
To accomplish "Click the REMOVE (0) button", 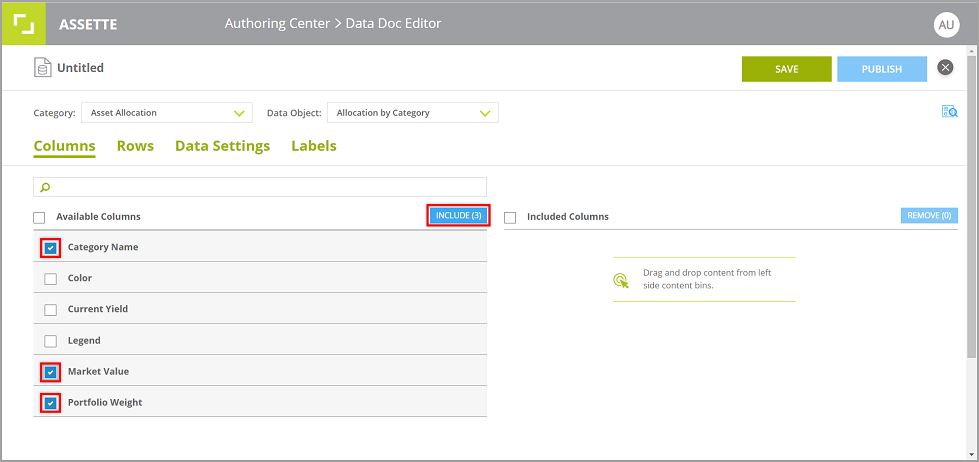I will point(929,215).
